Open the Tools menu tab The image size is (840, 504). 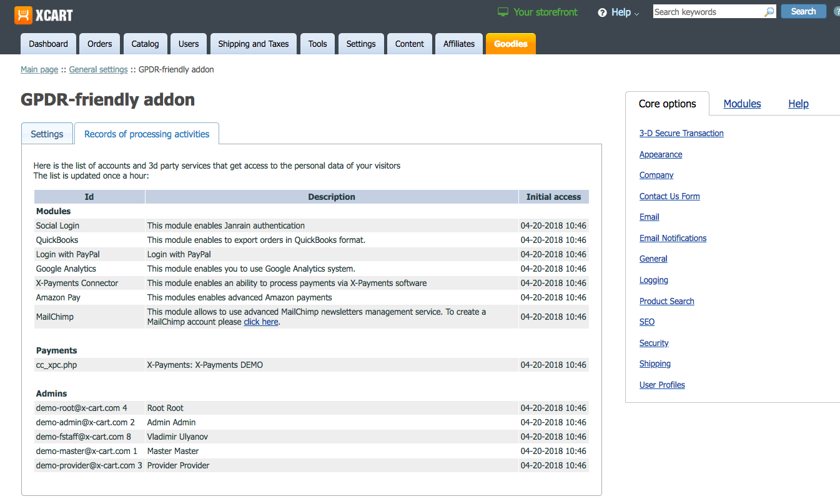[x=318, y=44]
